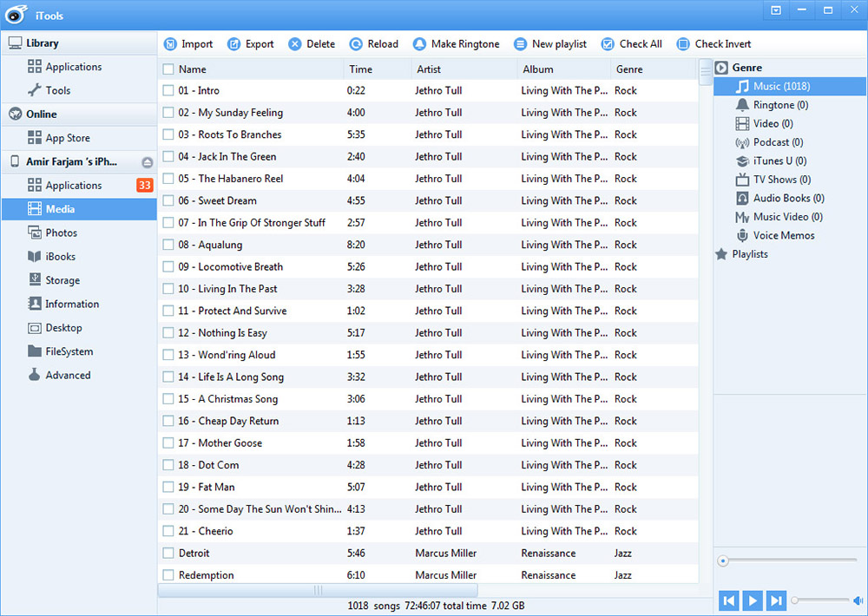This screenshot has width=868, height=616.
Task: Select Music (1018) category
Action: 790,87
